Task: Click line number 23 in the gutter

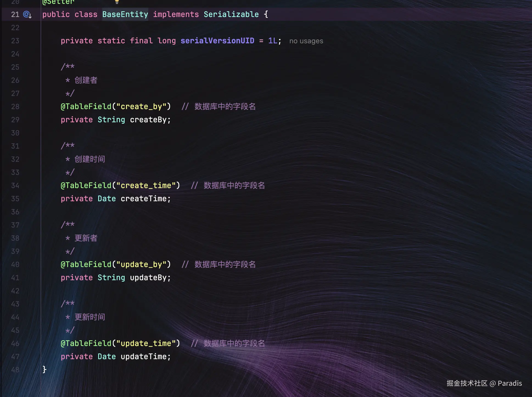Action: click(15, 41)
